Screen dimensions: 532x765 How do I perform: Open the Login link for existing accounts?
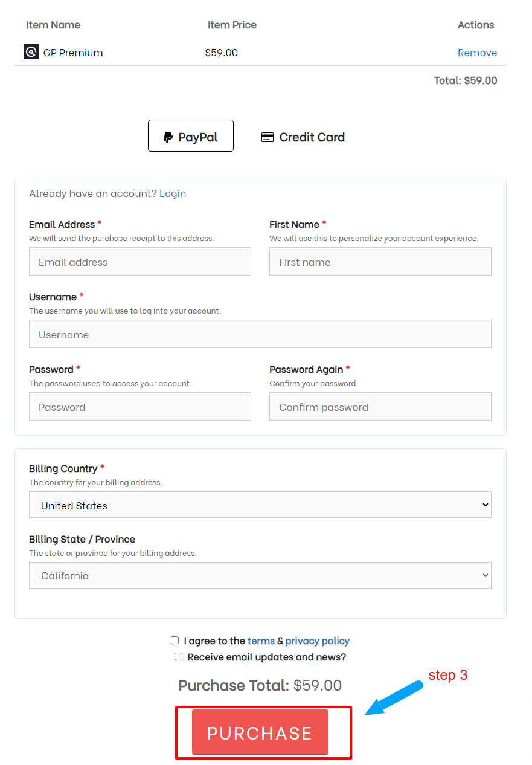pos(173,193)
